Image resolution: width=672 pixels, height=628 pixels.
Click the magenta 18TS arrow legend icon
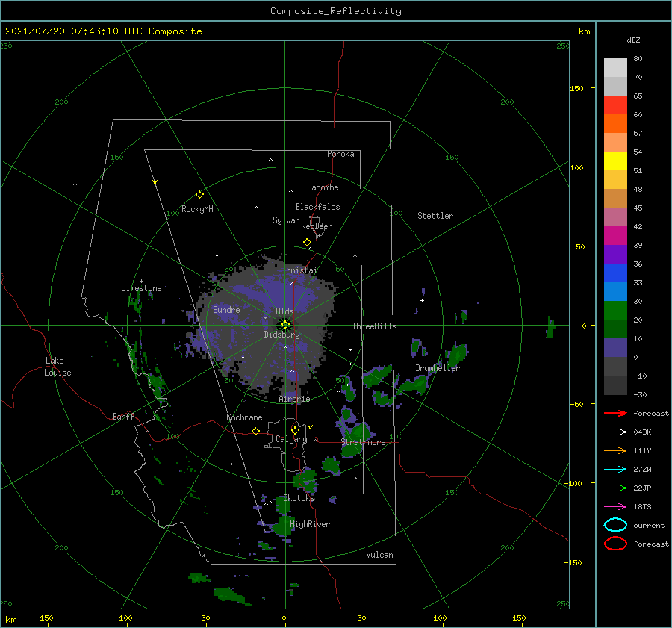(615, 507)
